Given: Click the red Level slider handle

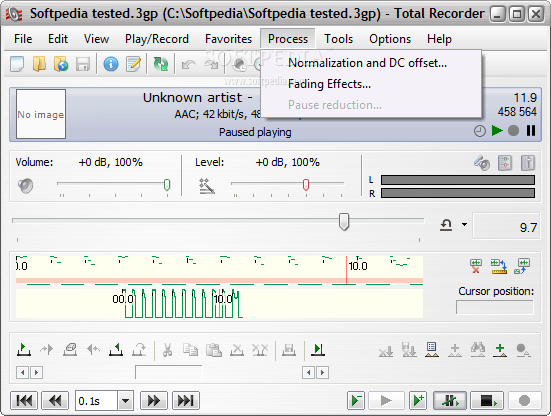Looking at the screenshot, I should pos(306,185).
